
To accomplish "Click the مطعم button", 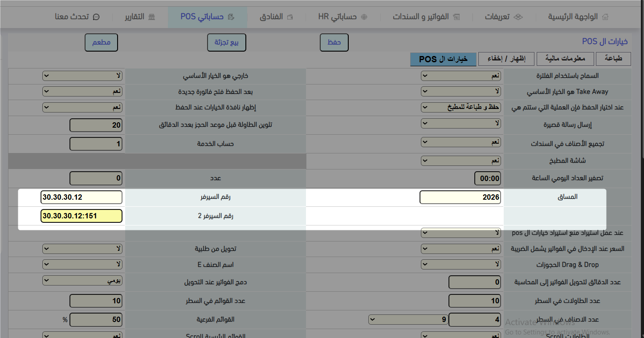I will tap(102, 42).
